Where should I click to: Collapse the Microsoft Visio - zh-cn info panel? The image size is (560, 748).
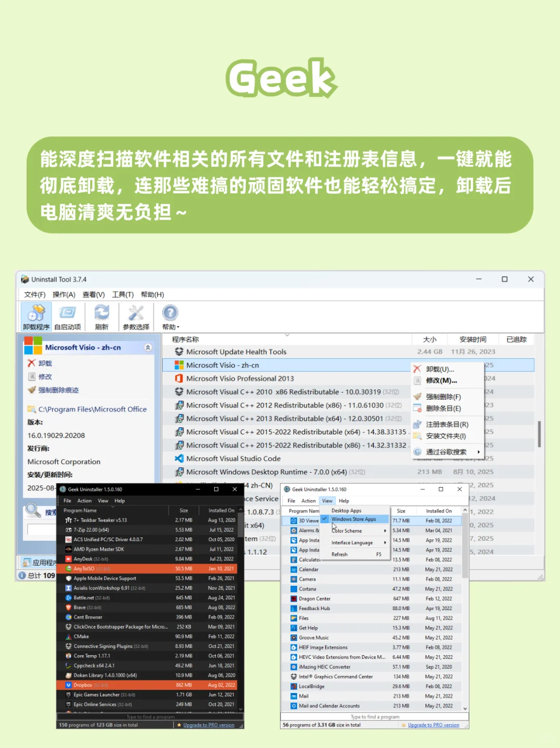click(149, 347)
